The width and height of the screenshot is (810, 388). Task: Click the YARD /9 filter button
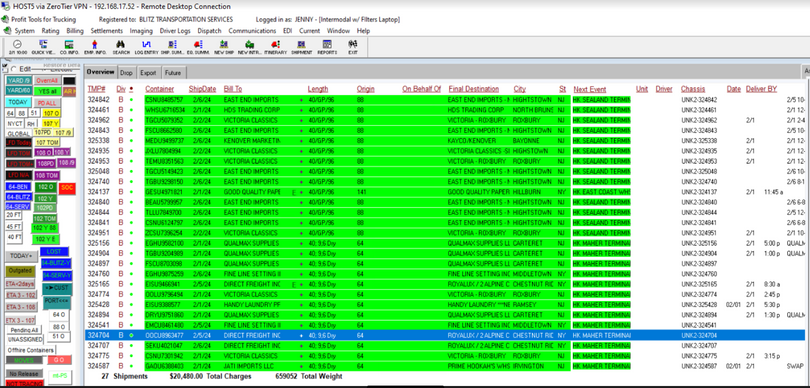coord(19,81)
